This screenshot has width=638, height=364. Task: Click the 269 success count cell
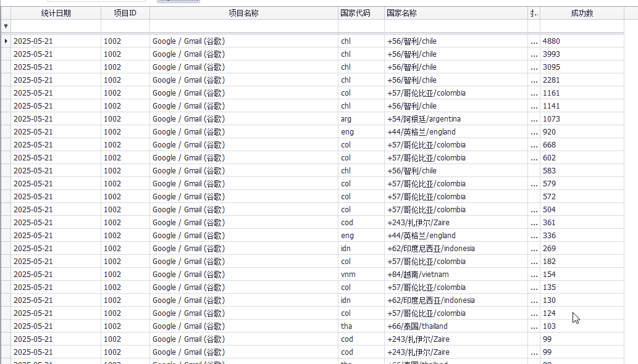pos(582,249)
